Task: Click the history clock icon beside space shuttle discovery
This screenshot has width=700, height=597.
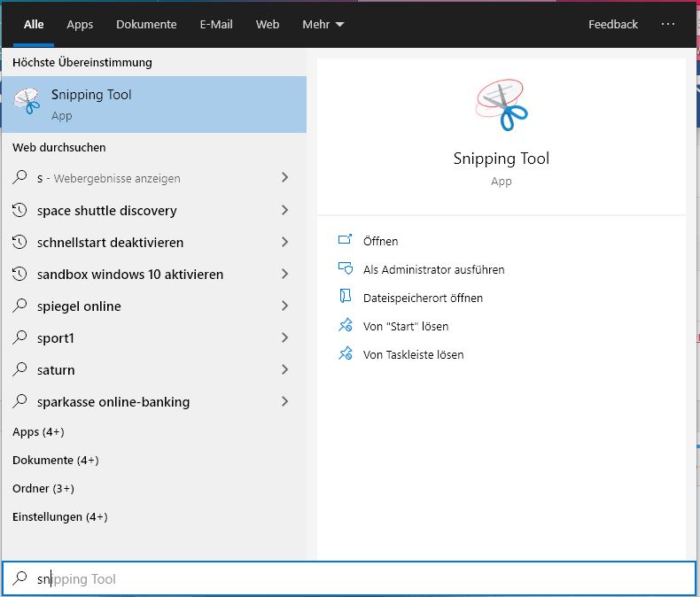Action: point(19,210)
